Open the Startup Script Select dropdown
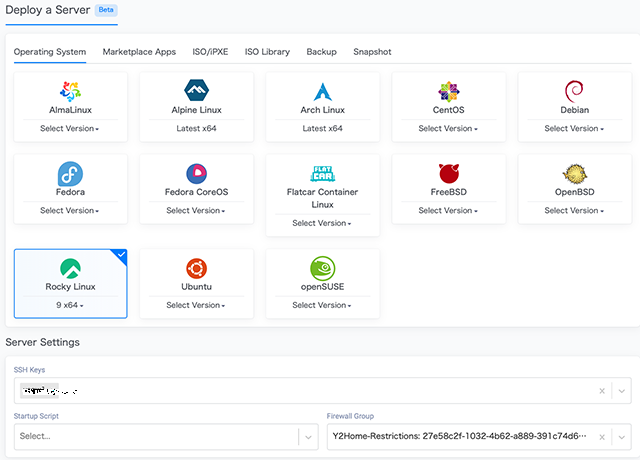Image resolution: width=640 pixels, height=460 pixels. [166, 437]
